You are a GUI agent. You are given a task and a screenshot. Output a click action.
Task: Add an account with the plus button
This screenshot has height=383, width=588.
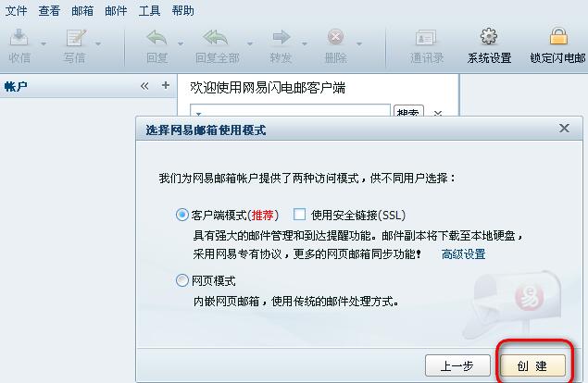[x=166, y=85]
